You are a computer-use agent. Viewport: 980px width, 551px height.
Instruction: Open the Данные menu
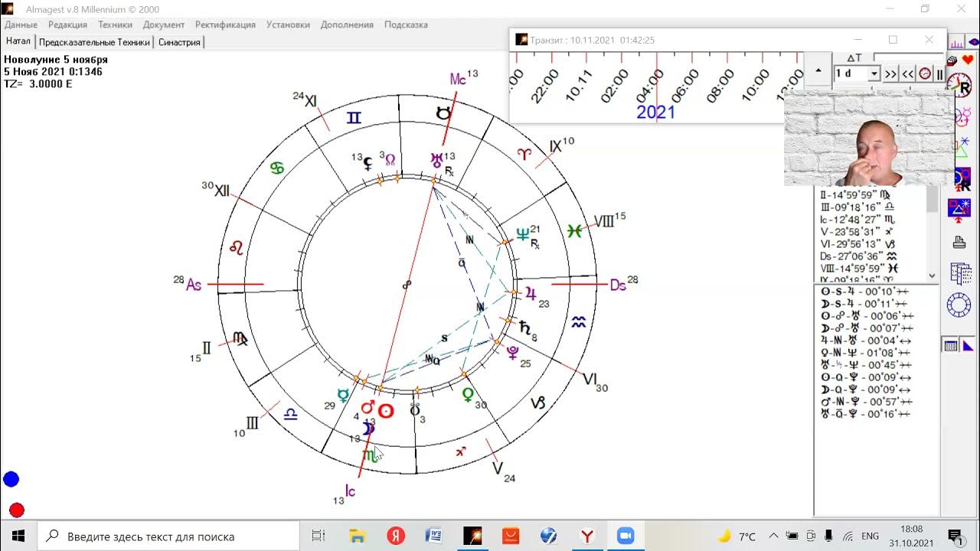point(21,24)
